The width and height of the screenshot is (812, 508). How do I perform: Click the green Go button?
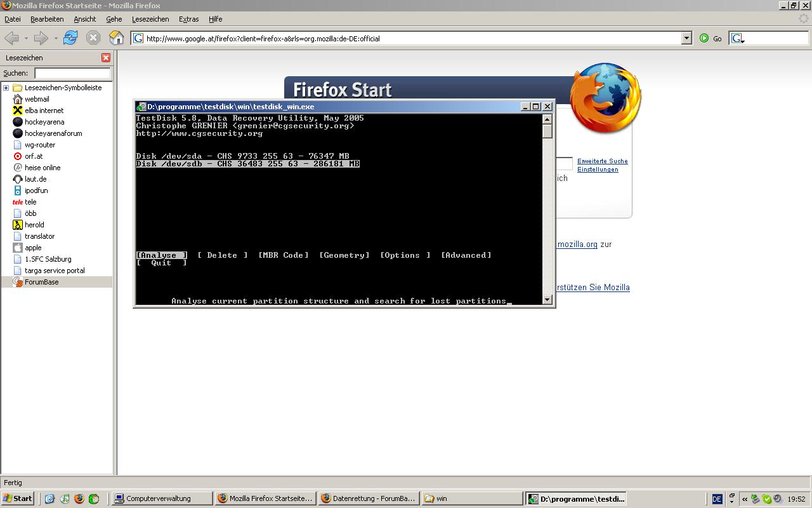coord(710,38)
